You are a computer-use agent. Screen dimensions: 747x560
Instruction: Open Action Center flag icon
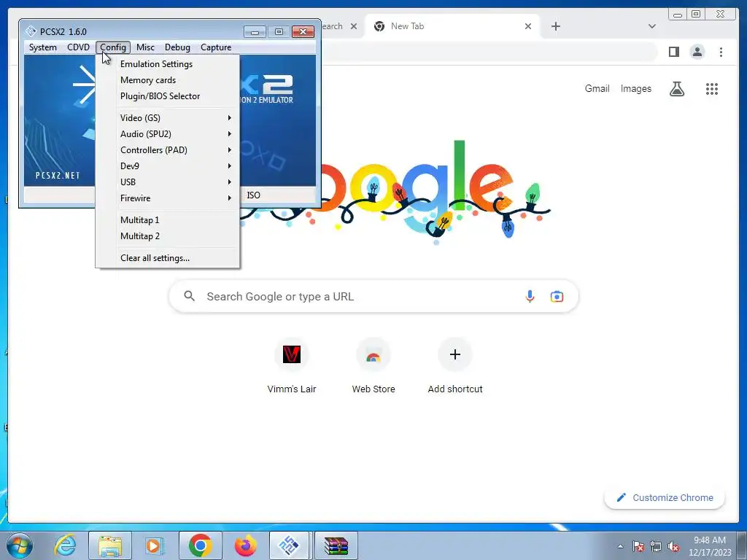click(x=638, y=546)
